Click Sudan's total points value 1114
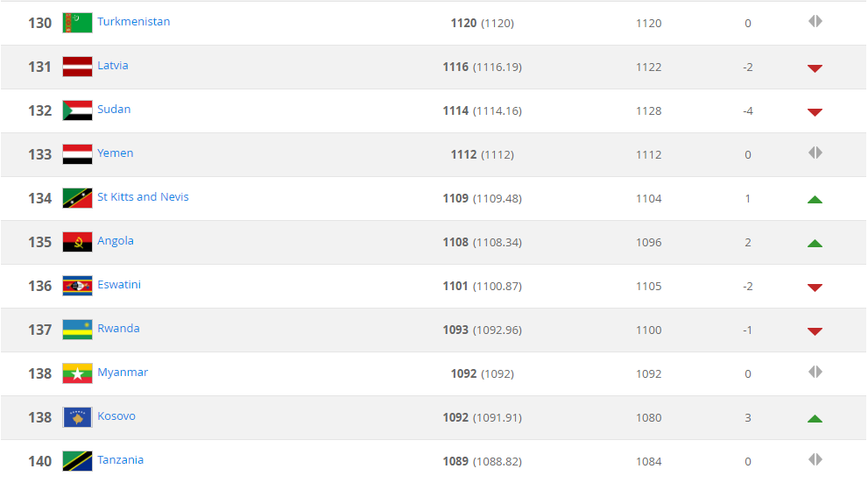 click(x=455, y=111)
